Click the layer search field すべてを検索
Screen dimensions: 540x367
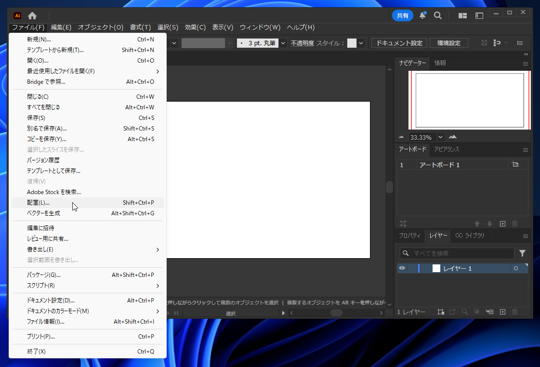[456, 253]
